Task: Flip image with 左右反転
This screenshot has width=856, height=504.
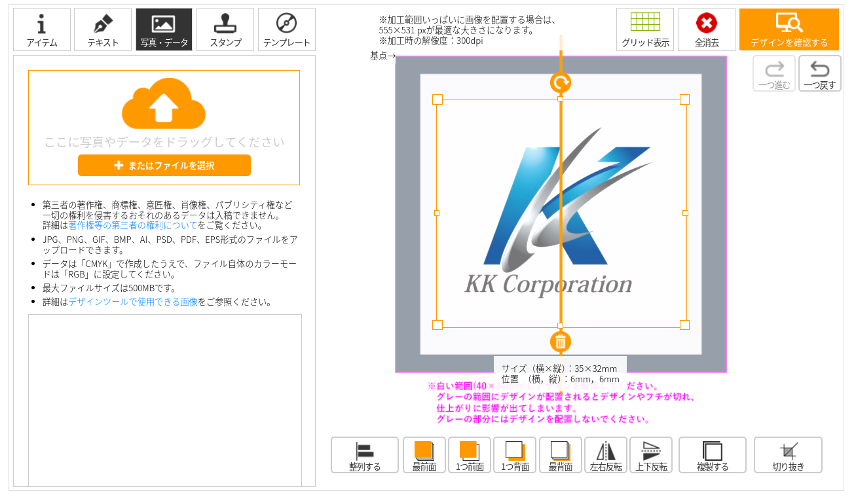Action: [606, 455]
